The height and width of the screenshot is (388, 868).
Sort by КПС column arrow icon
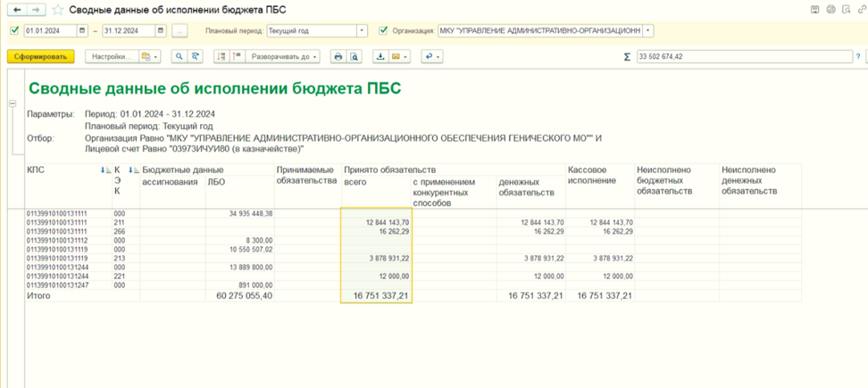(x=104, y=170)
